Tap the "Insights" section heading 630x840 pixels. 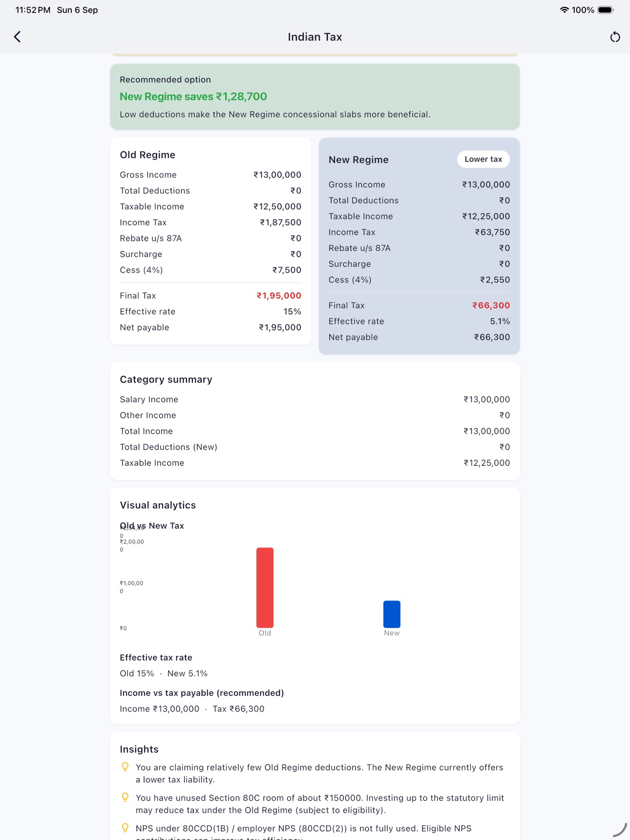coord(139,749)
